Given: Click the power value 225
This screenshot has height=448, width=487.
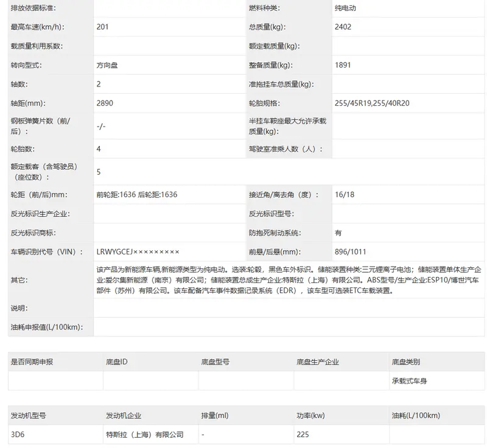Looking at the screenshot, I should pos(303,435).
